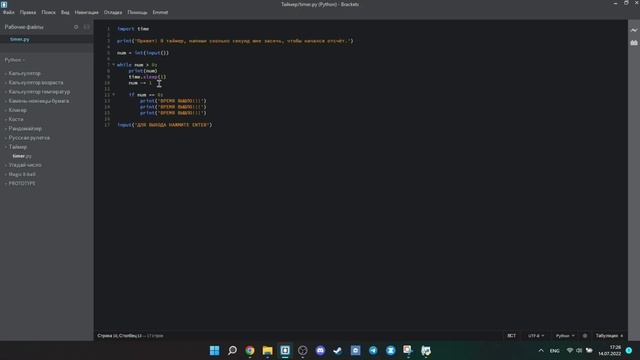Open the Windows Start menu
Viewport: 640px width, 360px height.
coord(214,351)
